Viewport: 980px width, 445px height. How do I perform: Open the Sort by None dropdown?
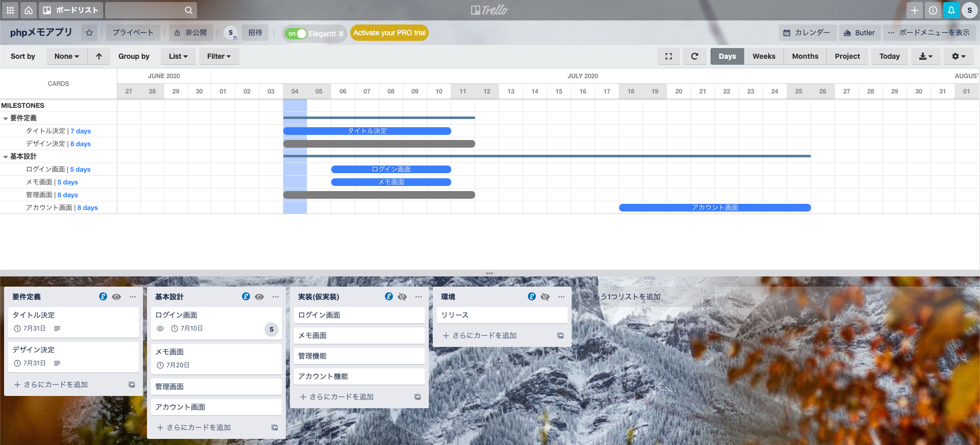(x=66, y=56)
